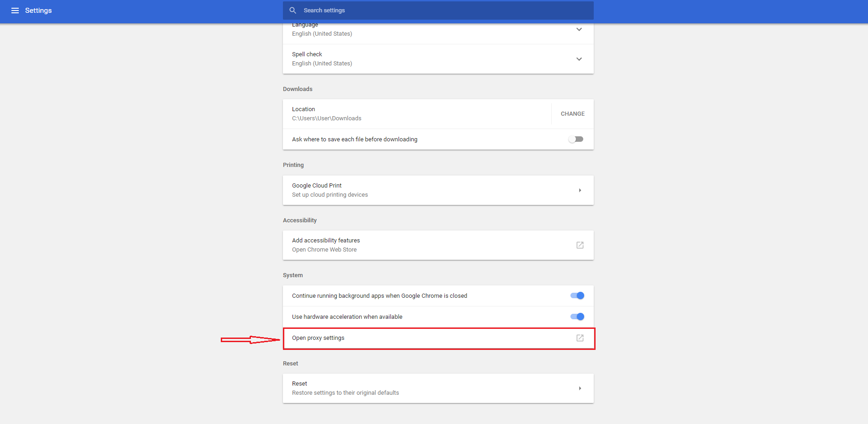The height and width of the screenshot is (424, 868).
Task: Toggle hardware acceleration switch
Action: click(x=577, y=317)
